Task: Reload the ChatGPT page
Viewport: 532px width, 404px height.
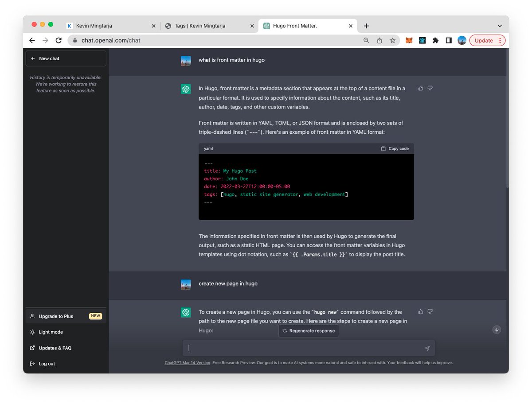Action: click(59, 40)
